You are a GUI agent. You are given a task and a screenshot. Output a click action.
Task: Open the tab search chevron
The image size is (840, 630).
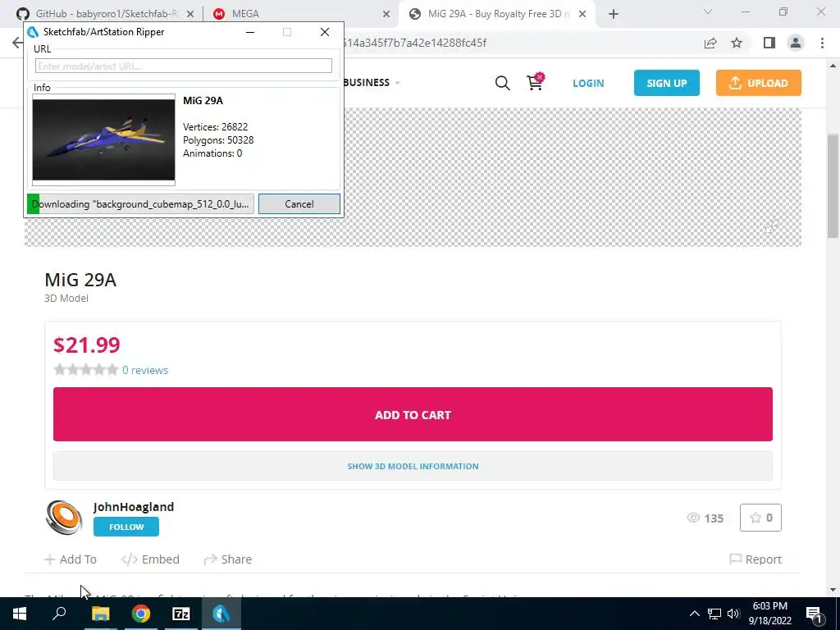[x=708, y=11]
